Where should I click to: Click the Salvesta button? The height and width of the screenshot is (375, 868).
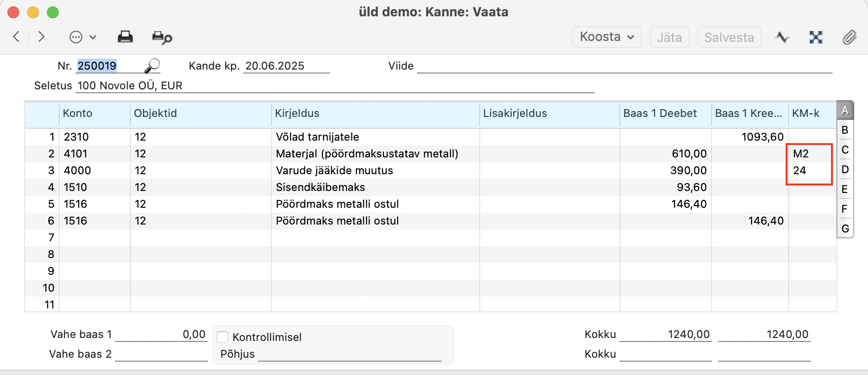point(729,37)
